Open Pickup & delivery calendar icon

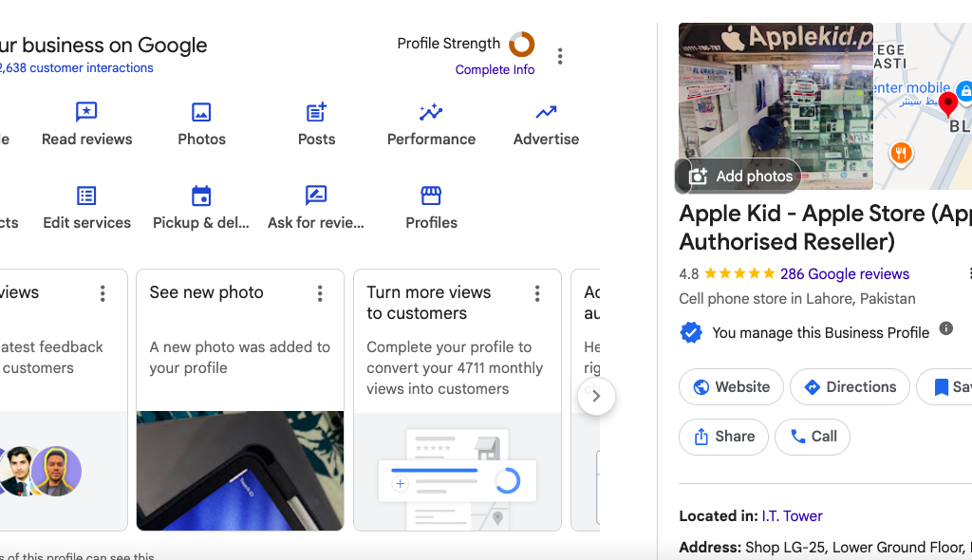201,196
